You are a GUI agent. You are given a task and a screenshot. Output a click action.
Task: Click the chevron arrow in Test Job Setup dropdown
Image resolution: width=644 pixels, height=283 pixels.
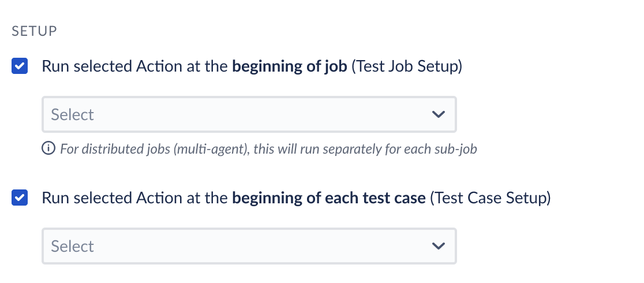pyautogui.click(x=439, y=114)
